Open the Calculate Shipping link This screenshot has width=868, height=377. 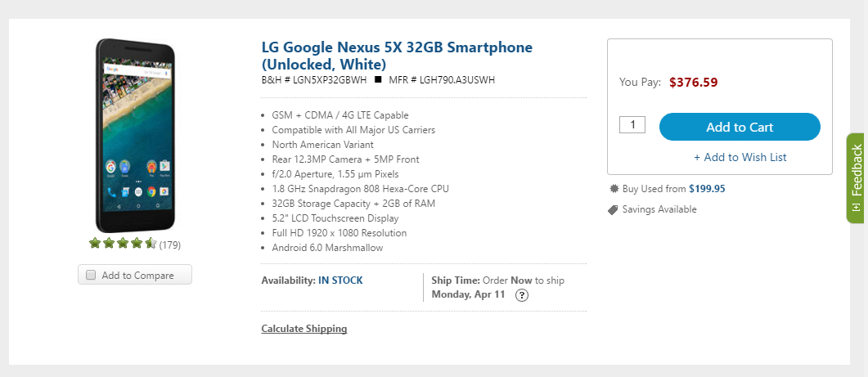tap(304, 328)
